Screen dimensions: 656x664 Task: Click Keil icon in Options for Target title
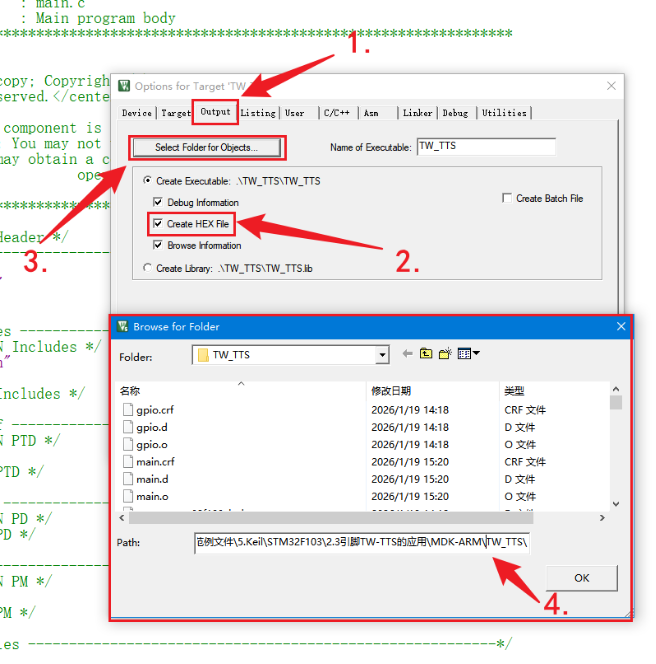[124, 86]
